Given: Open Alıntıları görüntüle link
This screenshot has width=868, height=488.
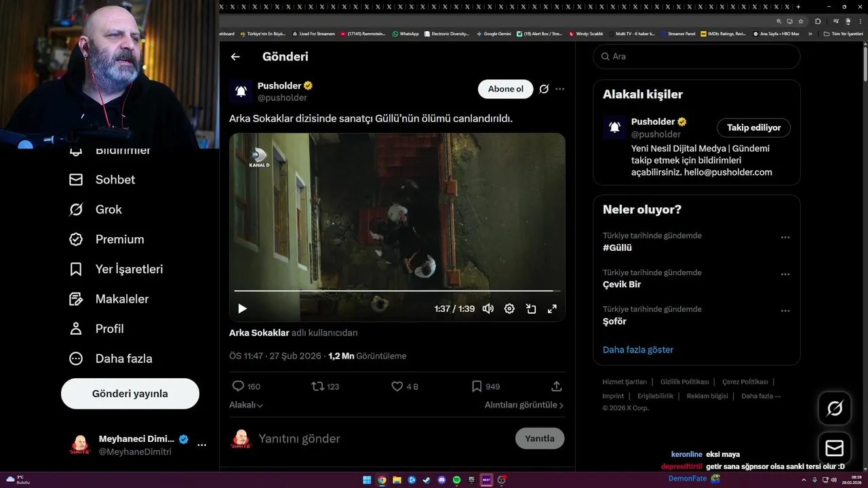Looking at the screenshot, I should pos(524,405).
